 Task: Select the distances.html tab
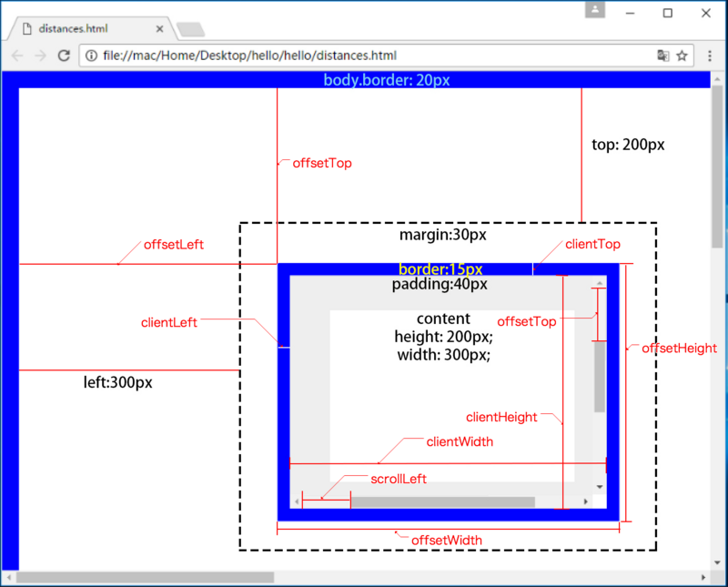(x=92, y=29)
